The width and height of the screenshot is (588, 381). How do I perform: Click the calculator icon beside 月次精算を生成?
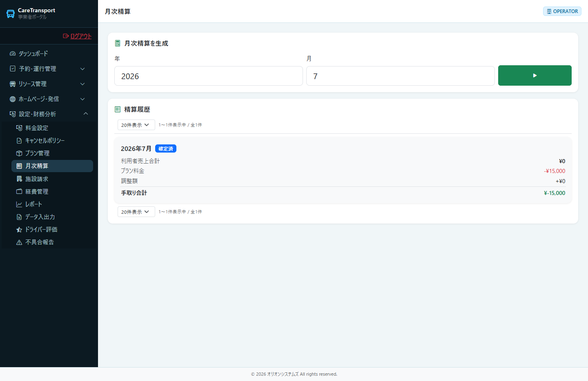coord(118,43)
